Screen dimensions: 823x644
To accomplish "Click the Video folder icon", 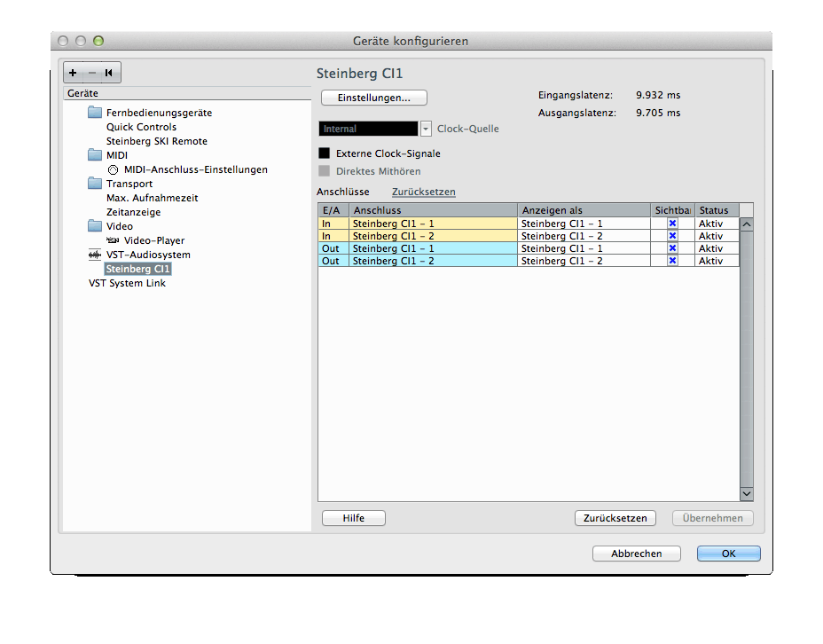I will 95,225.
